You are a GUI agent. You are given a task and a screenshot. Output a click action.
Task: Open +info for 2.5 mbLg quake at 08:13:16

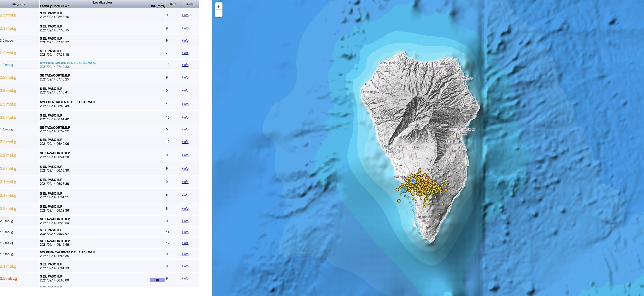(185, 15)
